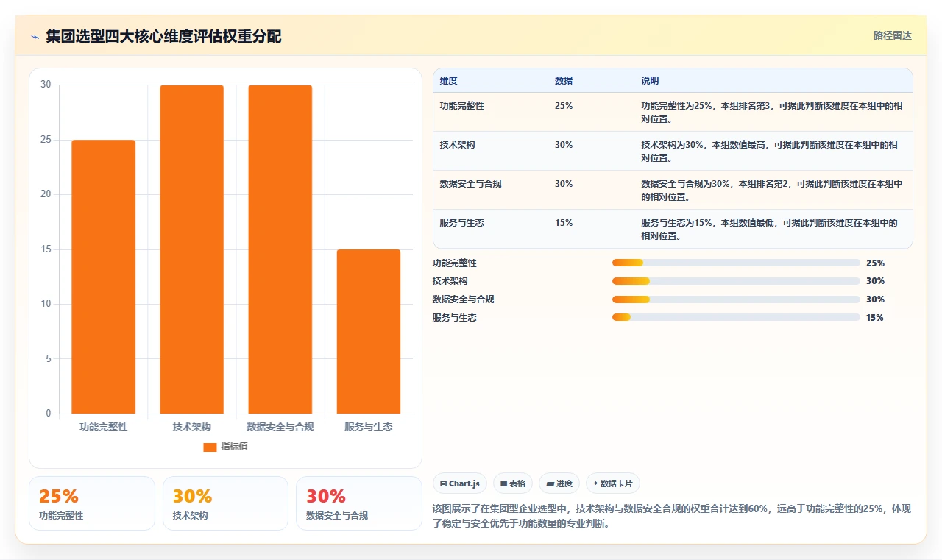The height and width of the screenshot is (560, 942).
Task: Click the lightning icon beside the title
Action: pyautogui.click(x=35, y=37)
